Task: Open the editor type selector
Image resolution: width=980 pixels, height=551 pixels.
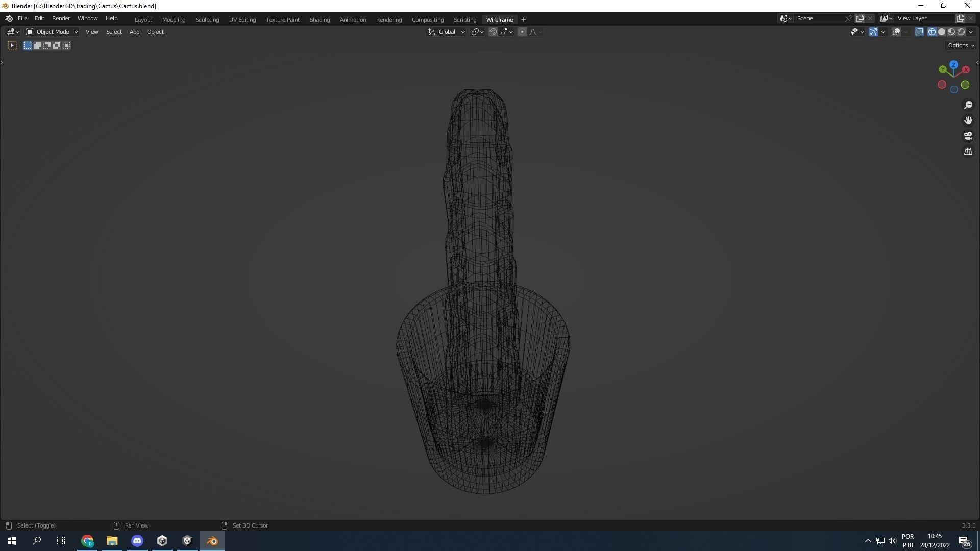Action: tap(13, 32)
